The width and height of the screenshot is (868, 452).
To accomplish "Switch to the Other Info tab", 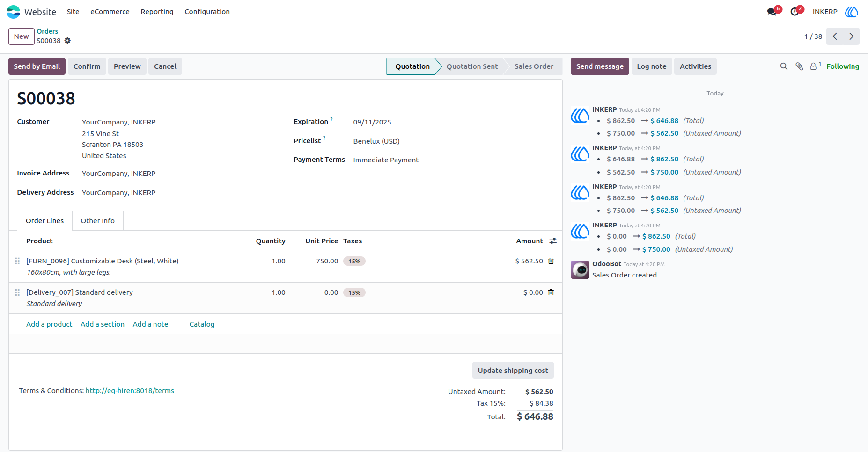I will tap(98, 221).
